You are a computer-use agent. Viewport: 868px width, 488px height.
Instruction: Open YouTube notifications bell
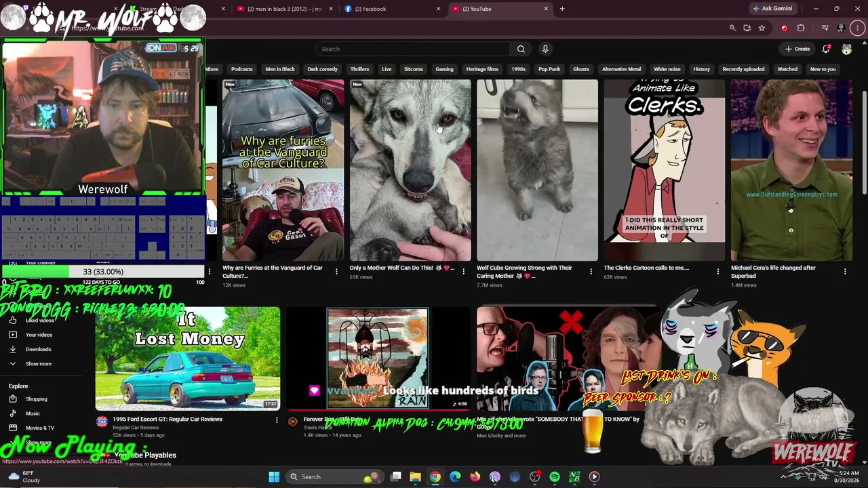pyautogui.click(x=826, y=49)
